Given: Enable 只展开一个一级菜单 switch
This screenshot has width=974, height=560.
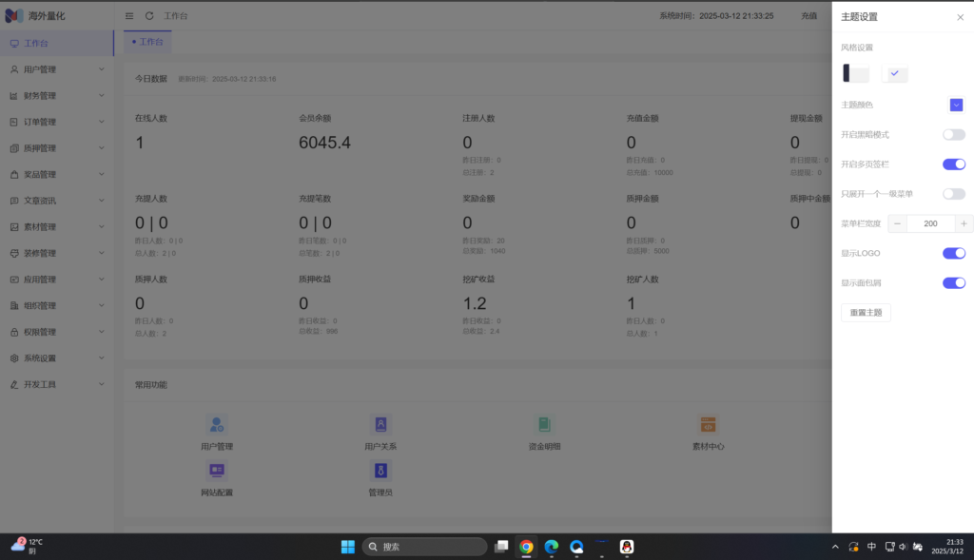Looking at the screenshot, I should click(953, 194).
